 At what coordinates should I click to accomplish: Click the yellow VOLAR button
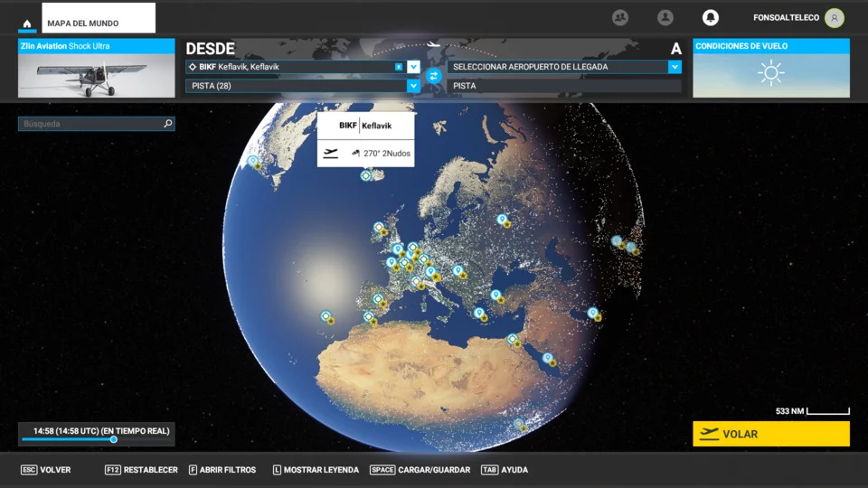point(771,434)
